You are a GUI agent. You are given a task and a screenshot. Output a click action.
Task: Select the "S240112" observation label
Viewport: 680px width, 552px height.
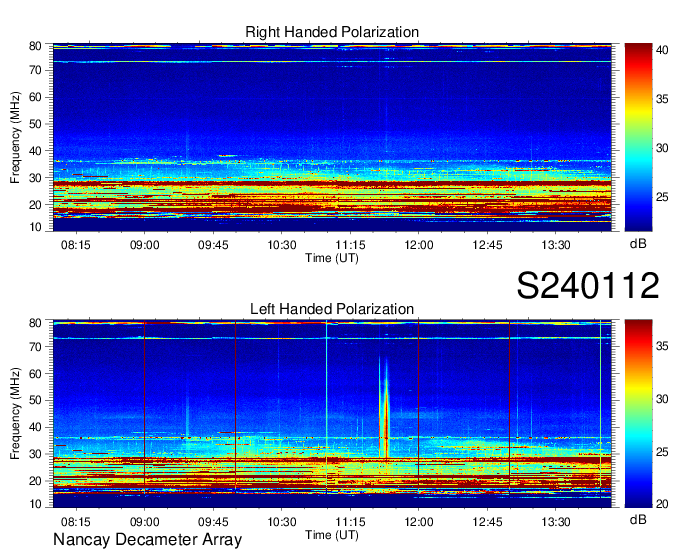(x=588, y=285)
